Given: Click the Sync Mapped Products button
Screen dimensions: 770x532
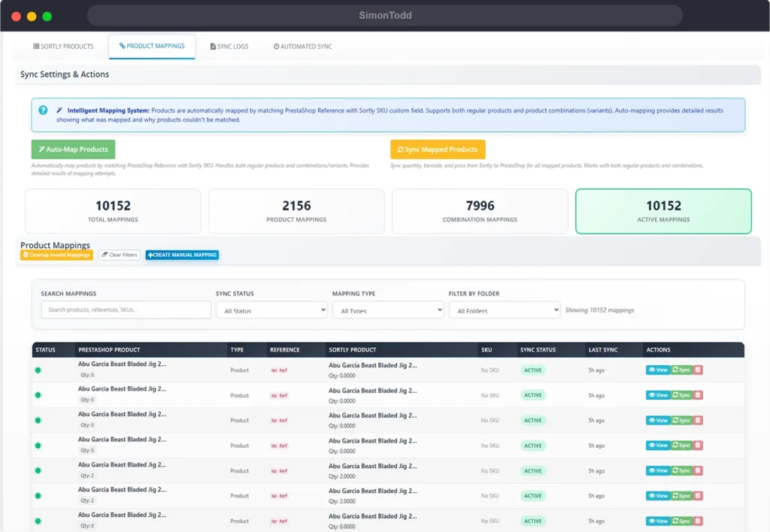Looking at the screenshot, I should point(438,150).
